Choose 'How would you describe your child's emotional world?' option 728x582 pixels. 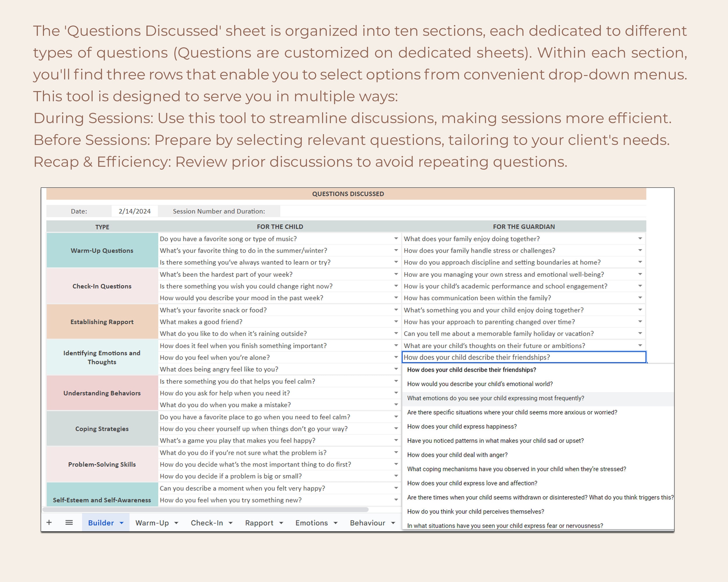click(538, 384)
